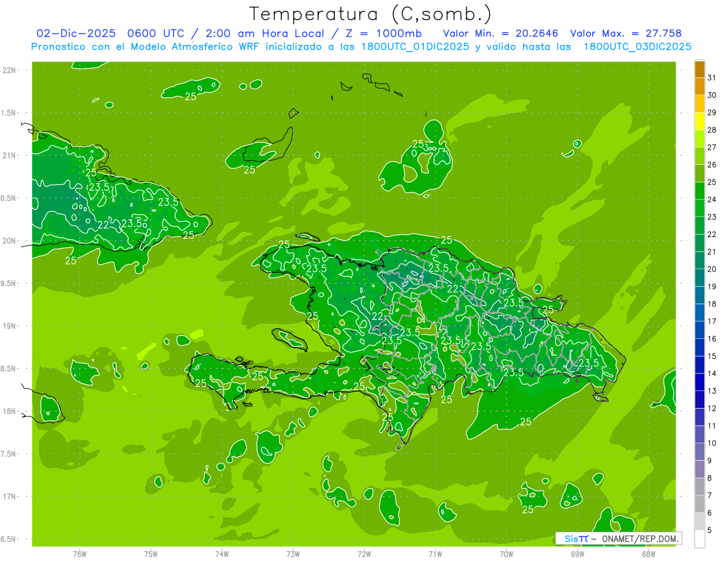Image resolution: width=728 pixels, height=562 pixels.
Task: Click the "22N" latitude axis label
Action: (x=10, y=70)
